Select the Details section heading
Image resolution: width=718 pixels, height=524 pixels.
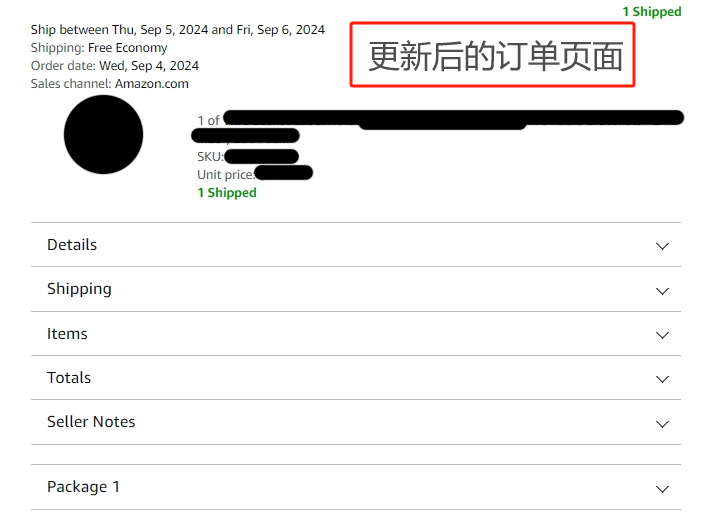tap(72, 245)
